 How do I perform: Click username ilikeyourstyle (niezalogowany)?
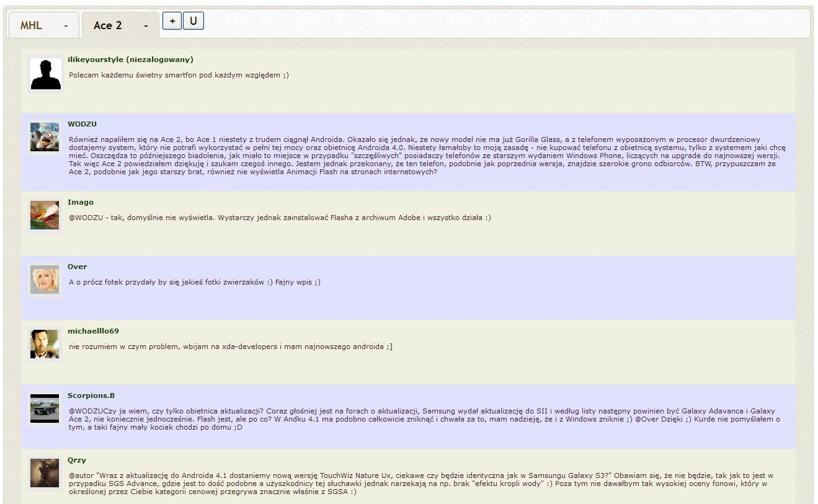tap(130, 60)
